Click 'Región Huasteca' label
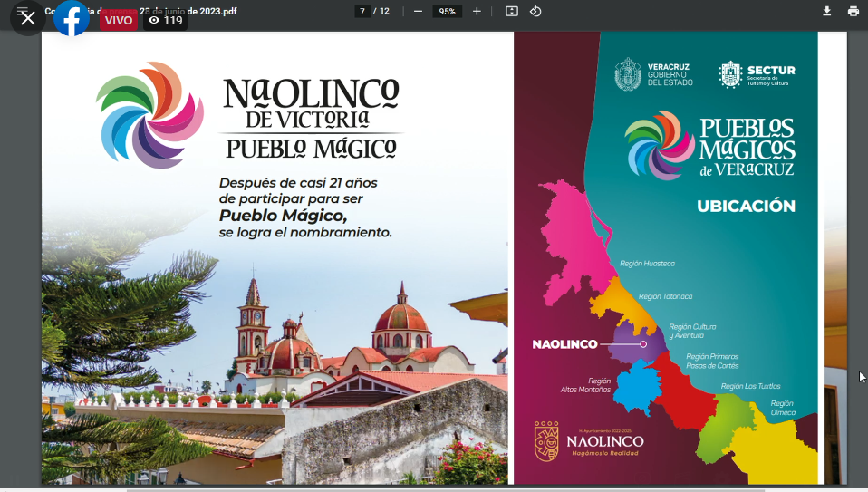This screenshot has width=868, height=492. click(x=647, y=264)
